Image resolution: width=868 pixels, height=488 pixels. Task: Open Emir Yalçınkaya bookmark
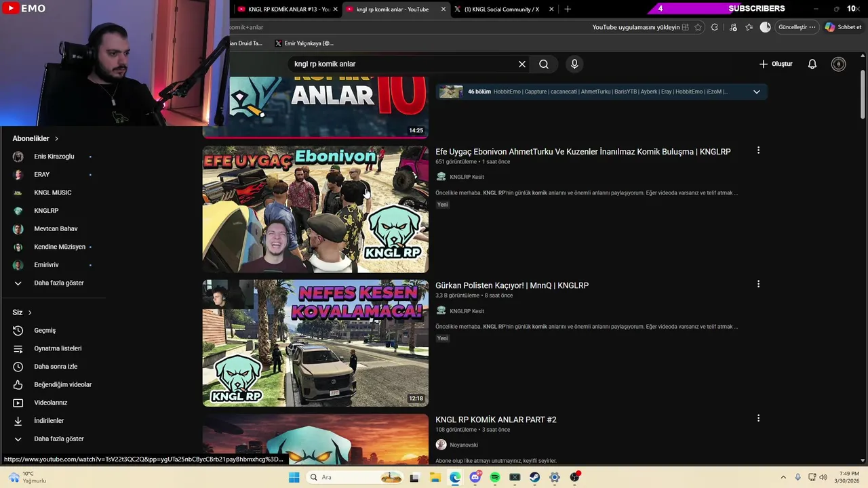[x=304, y=43]
